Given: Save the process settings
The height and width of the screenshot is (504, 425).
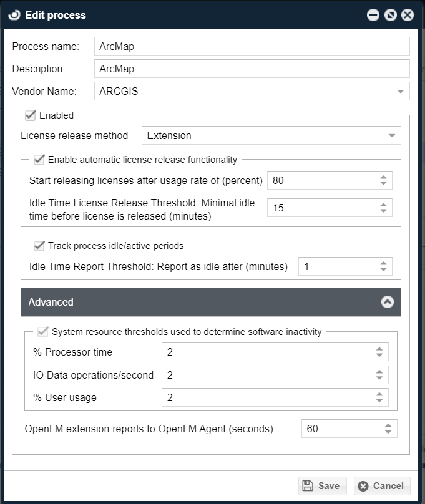Looking at the screenshot, I should 321,486.
